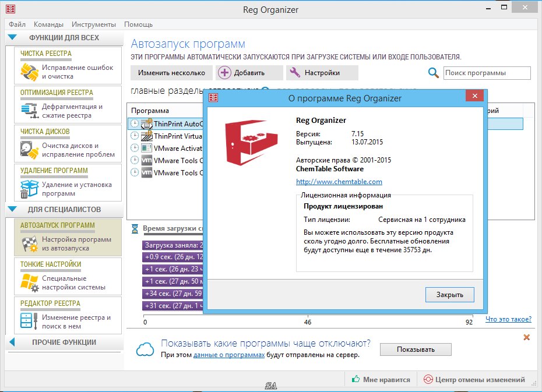
Task: Open the Инструменты menu
Action: [94, 24]
